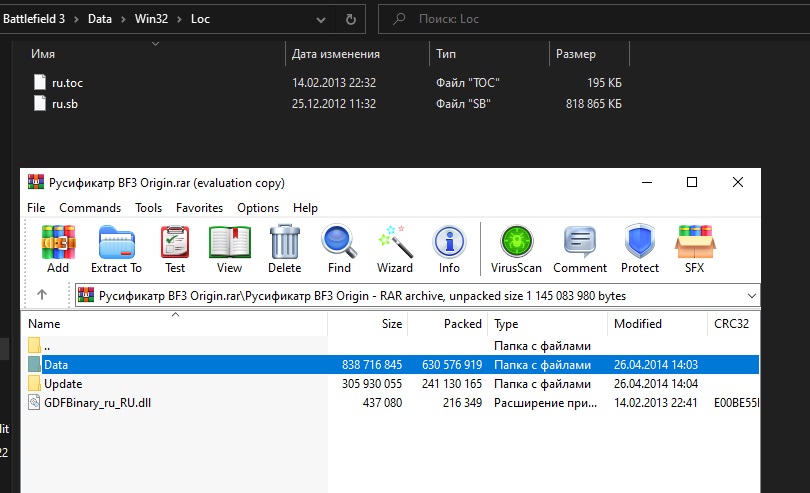810x493 pixels.
Task: Open the Favorites menu
Action: (x=199, y=208)
